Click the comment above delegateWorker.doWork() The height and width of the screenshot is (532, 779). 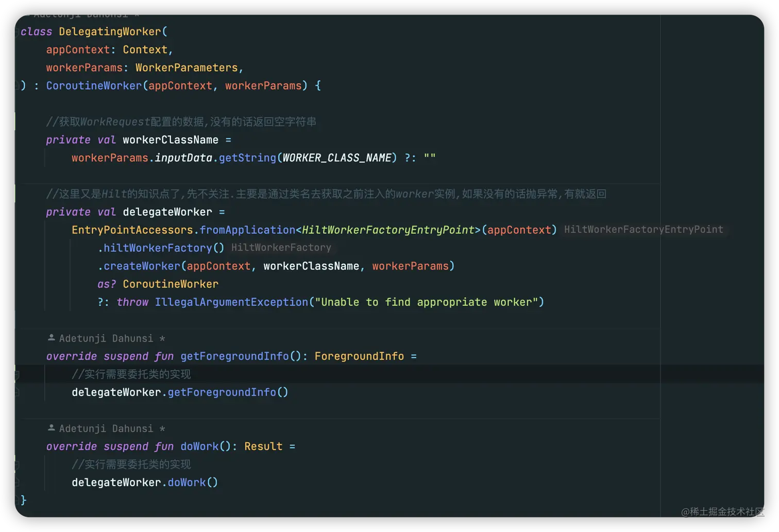pos(131,464)
